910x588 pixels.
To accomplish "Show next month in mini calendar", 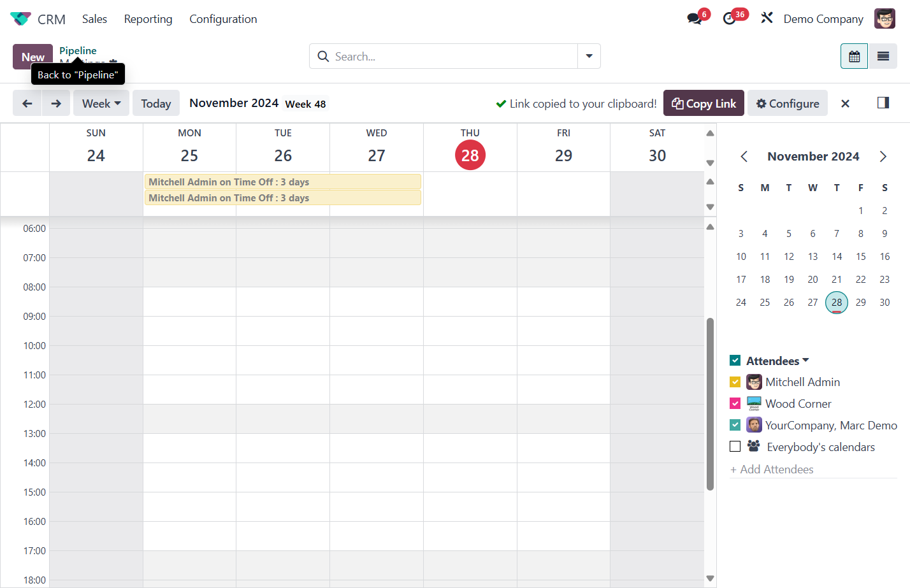I will point(883,157).
